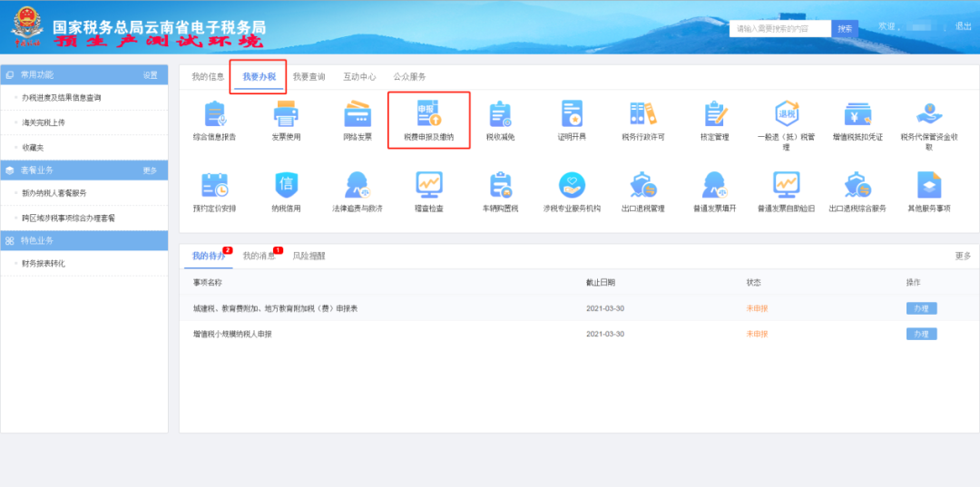Open 财务报表转化 item
Viewport: 980px width, 487px height.
click(x=44, y=264)
